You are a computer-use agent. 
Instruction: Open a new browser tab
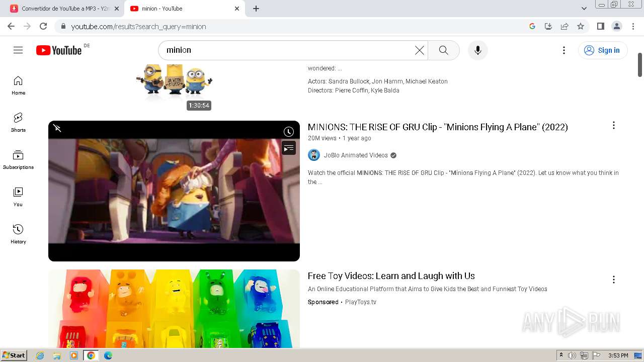(256, 9)
